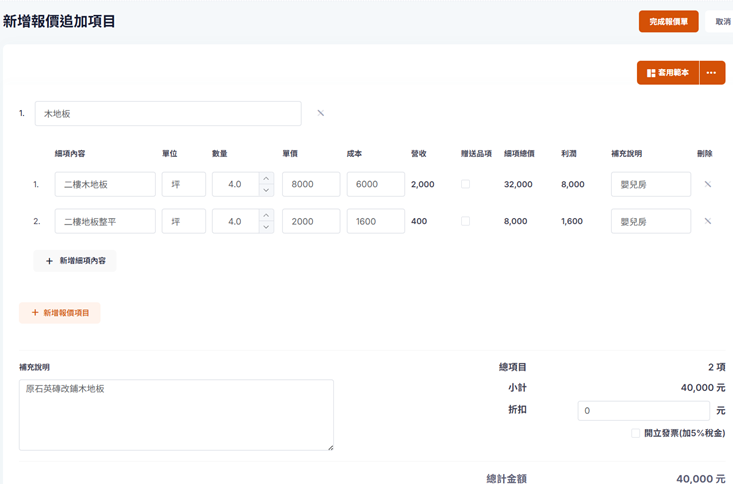Image resolution: width=733 pixels, height=484 pixels.
Task: Toggle 贈送品項 checkbox for 二樓木地板
Action: [465, 184]
